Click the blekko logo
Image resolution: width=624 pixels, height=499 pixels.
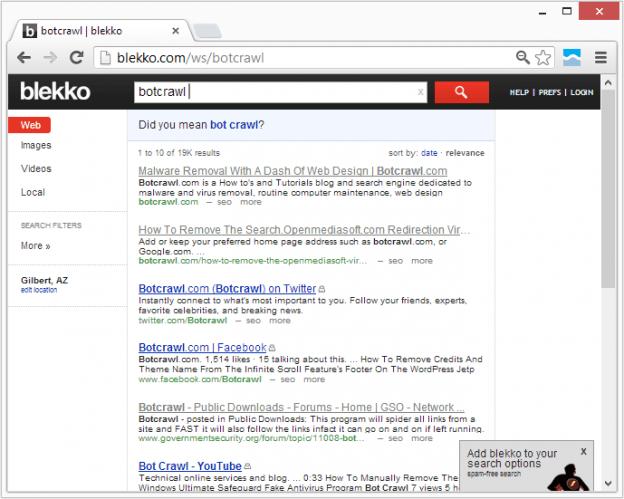(55, 92)
